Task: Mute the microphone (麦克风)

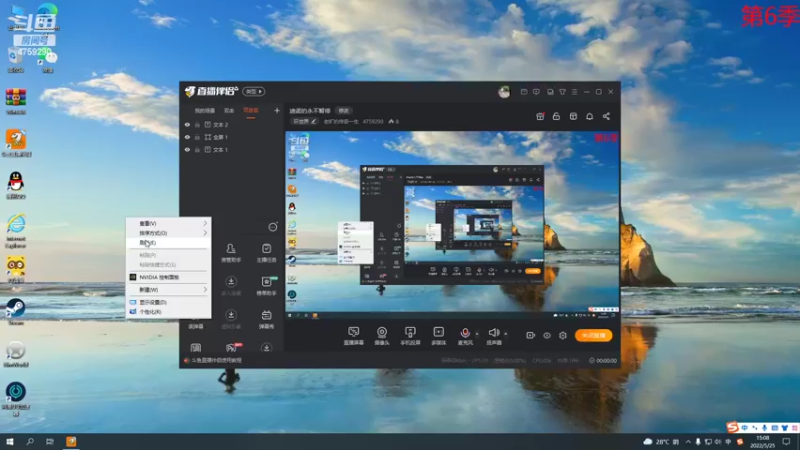Action: (x=465, y=336)
